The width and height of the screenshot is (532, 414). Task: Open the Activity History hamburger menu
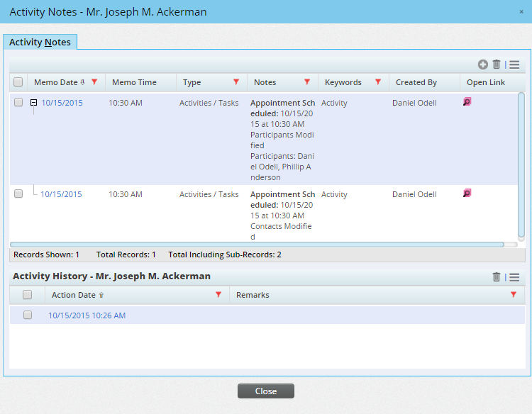[x=514, y=277]
